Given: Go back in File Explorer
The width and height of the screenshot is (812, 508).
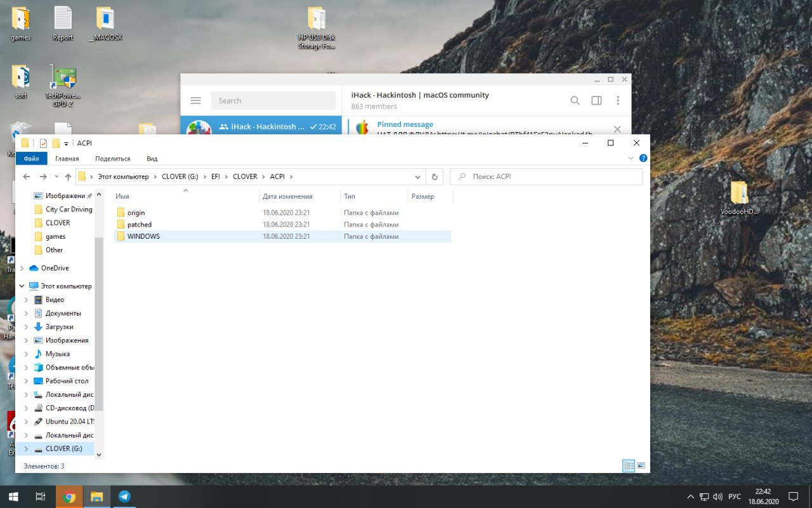Looking at the screenshot, I should [27, 177].
